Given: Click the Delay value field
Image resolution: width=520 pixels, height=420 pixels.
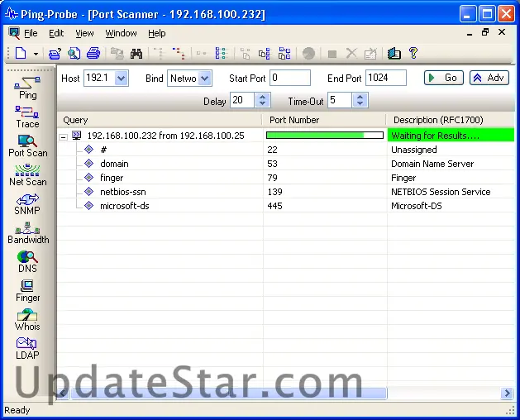Looking at the screenshot, I should point(242,100).
